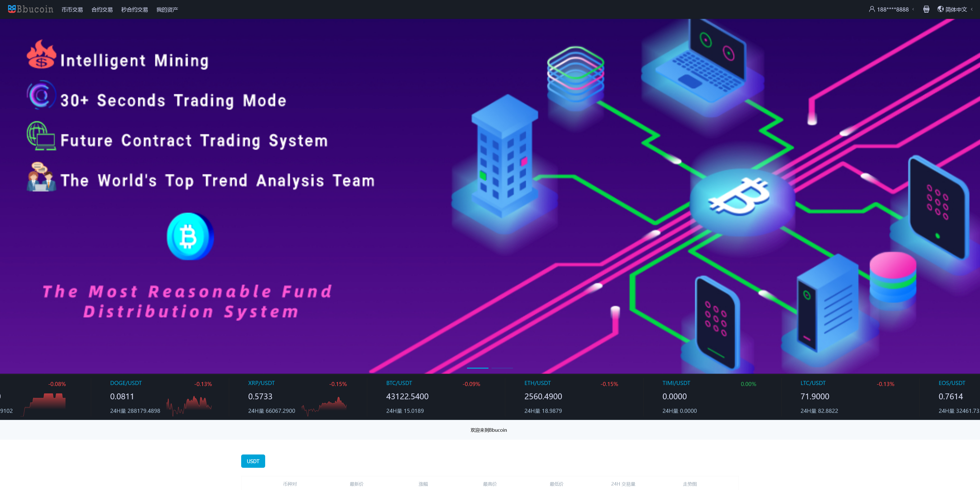This screenshot has width=980, height=490.
Task: Go to 秒合约交易 page
Action: (x=134, y=9)
